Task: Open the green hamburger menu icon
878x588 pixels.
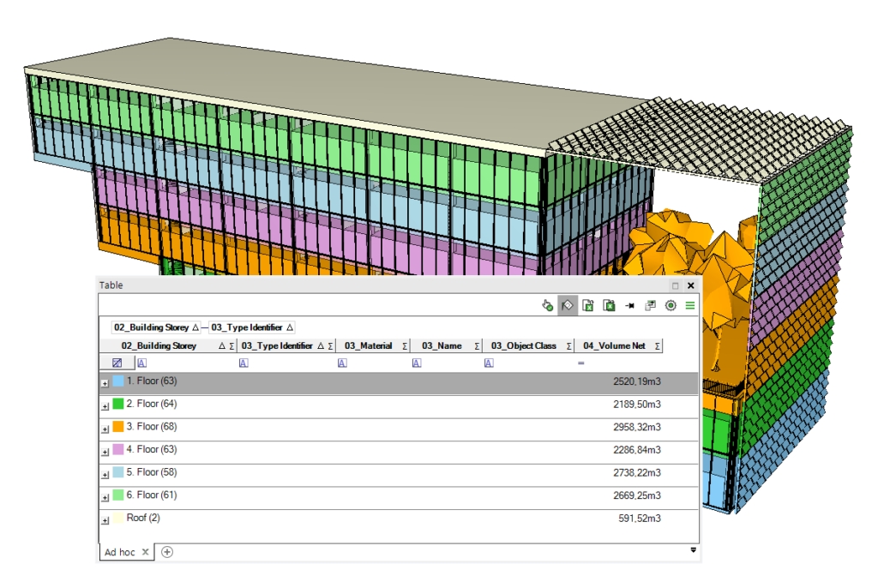Action: pos(689,305)
